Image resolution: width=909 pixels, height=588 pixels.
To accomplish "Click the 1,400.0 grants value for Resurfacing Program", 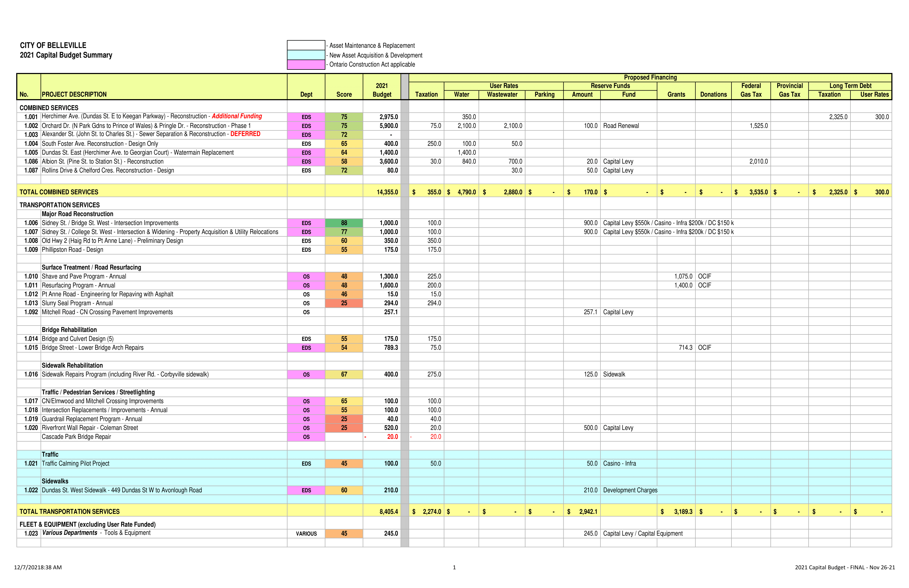I will pos(683,285).
